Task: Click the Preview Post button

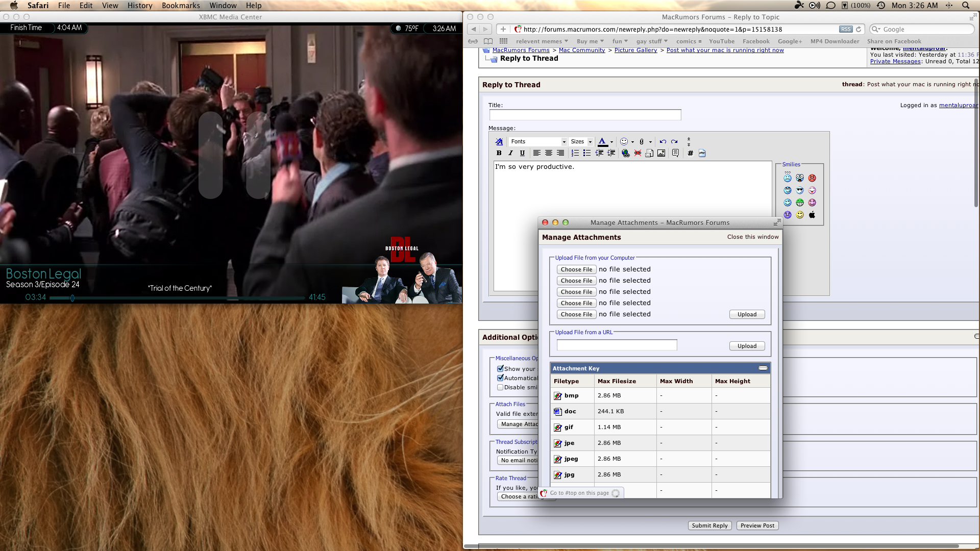Action: tap(757, 525)
